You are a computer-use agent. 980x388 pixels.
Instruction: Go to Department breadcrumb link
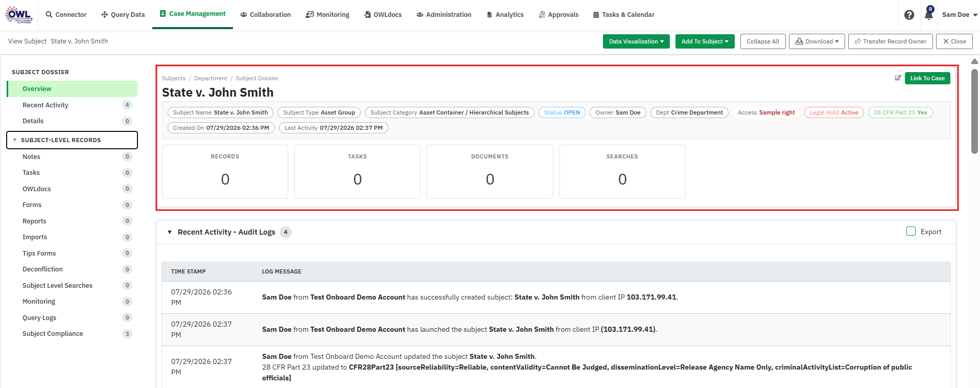(211, 78)
